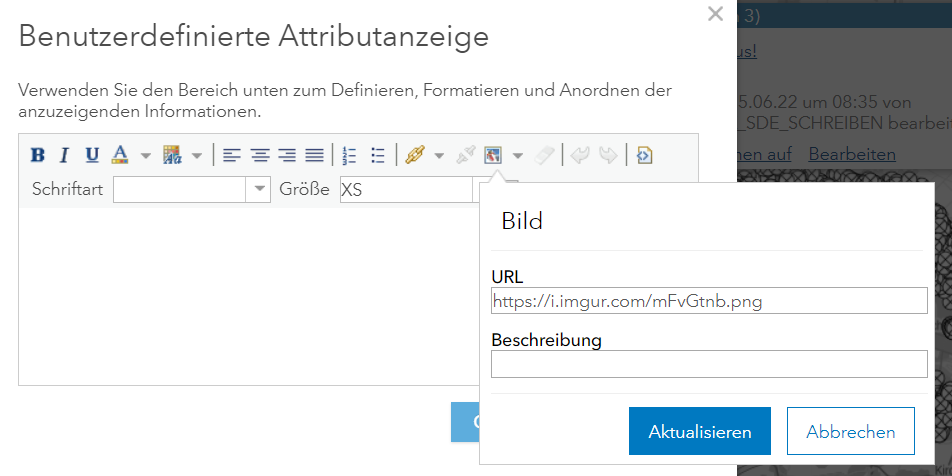Center align the text
The image size is (952, 476).
pos(260,155)
